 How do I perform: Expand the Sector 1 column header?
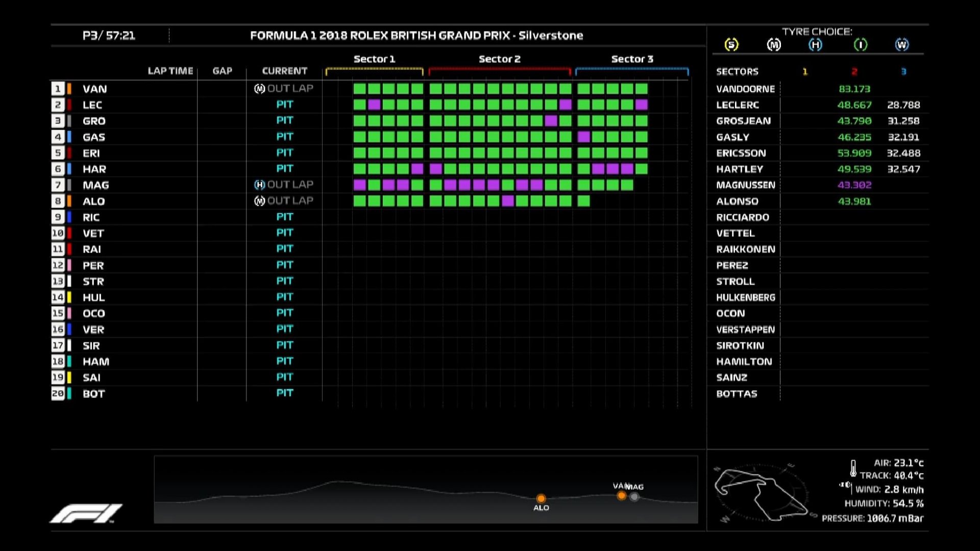(x=374, y=59)
